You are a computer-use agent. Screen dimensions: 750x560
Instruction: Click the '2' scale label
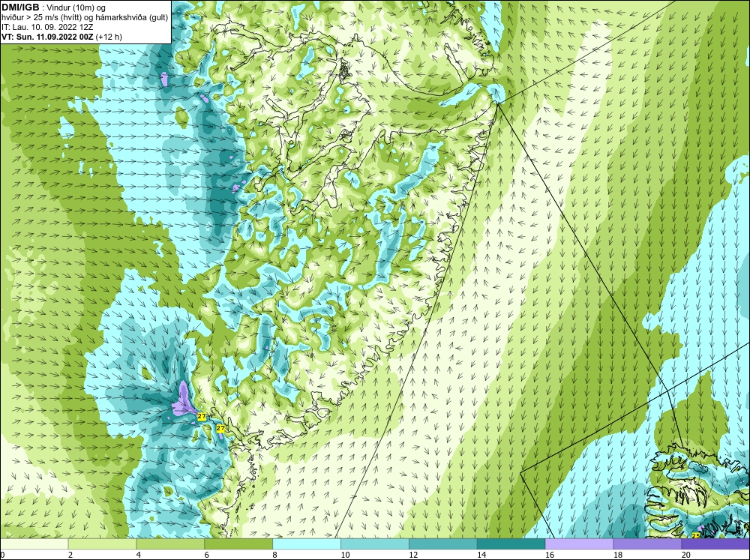point(70,555)
